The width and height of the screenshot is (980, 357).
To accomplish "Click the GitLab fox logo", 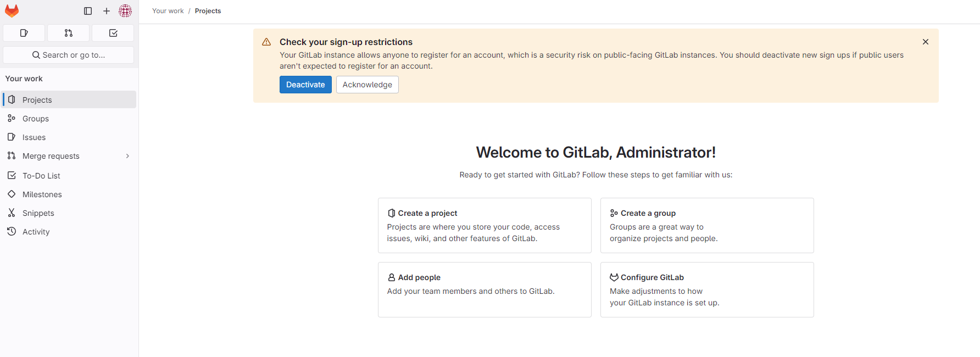I will 12,11.
